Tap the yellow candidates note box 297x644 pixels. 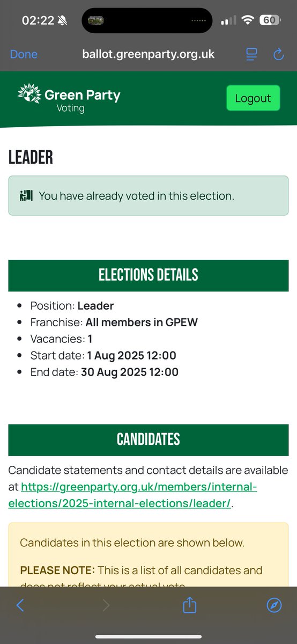point(148,555)
